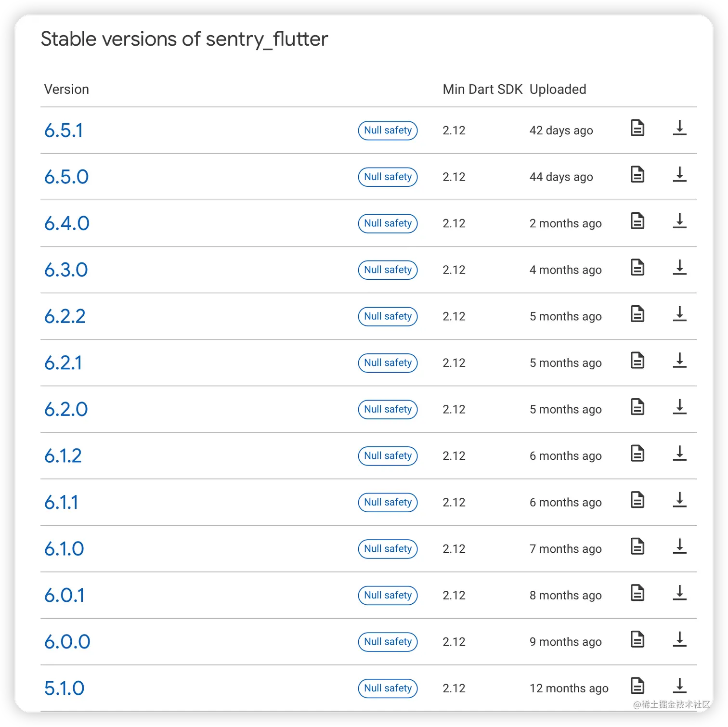Download the 5.1.0 package archive
The width and height of the screenshot is (728, 727).
[679, 686]
